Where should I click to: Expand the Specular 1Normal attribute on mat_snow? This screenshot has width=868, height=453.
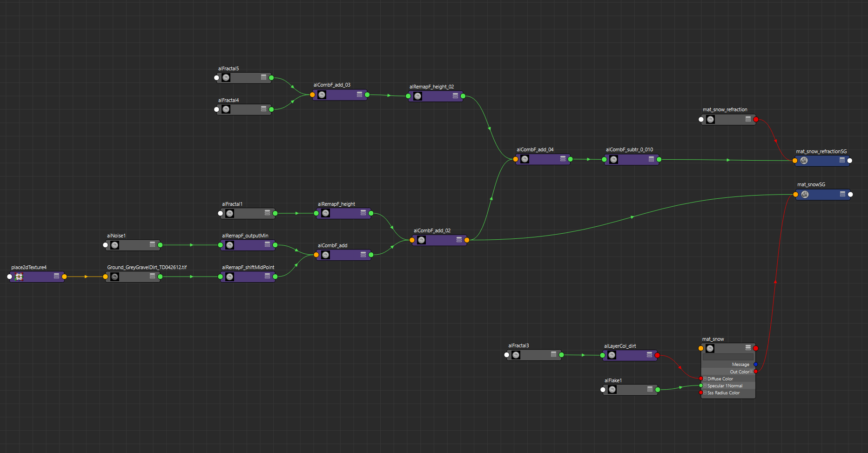tap(705, 385)
